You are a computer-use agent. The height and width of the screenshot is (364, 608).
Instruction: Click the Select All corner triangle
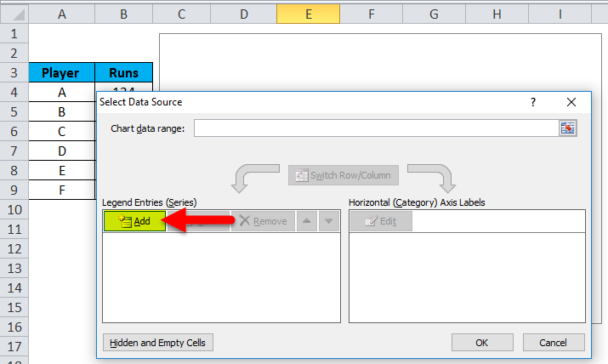coord(14,14)
